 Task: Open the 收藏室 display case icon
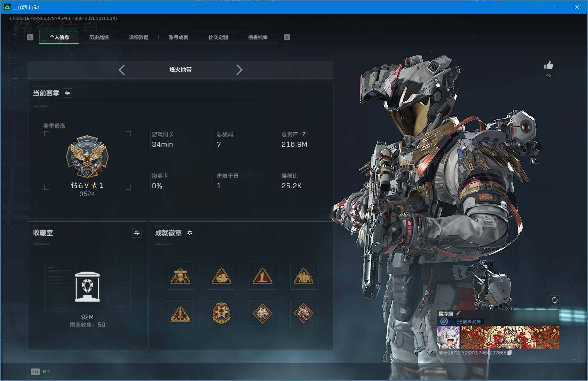[x=87, y=287]
